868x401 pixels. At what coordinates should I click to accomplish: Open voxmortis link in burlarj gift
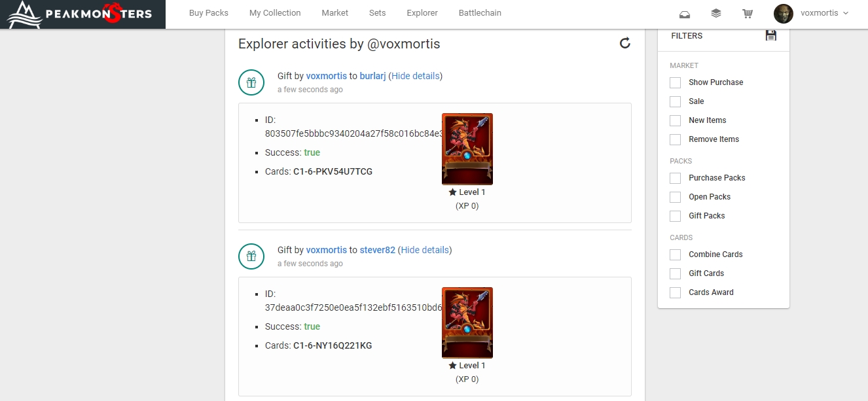click(x=327, y=76)
